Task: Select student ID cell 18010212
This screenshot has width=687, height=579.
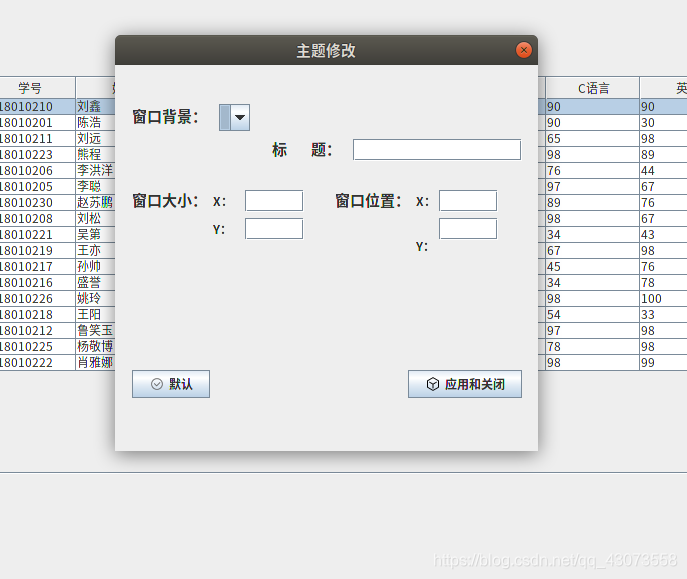Action: coord(38,330)
